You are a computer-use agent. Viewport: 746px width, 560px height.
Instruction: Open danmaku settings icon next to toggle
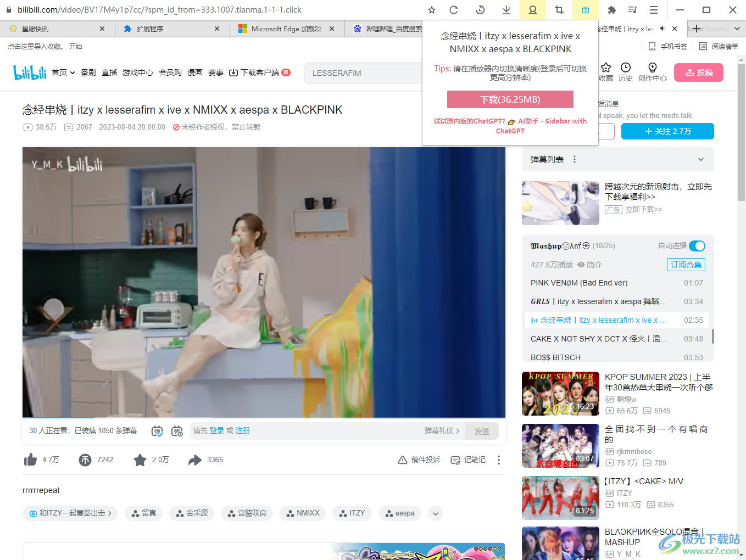coord(177,431)
